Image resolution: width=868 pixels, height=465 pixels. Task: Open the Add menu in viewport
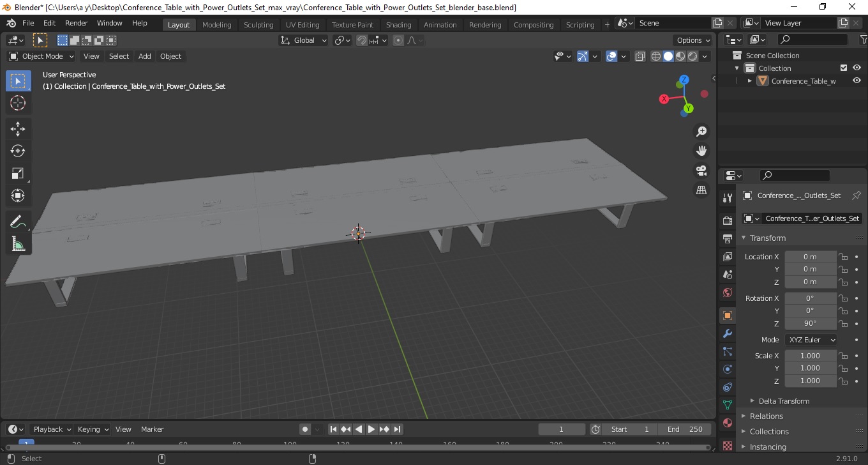[x=145, y=56]
